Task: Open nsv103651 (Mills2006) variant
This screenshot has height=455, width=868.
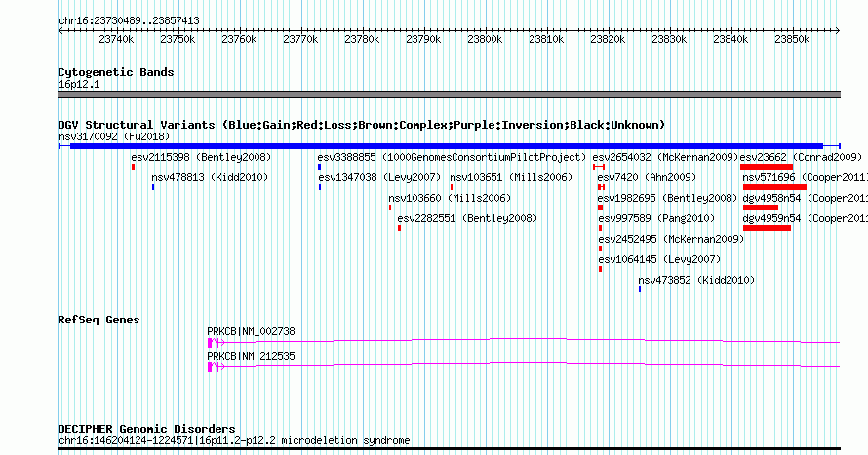Action: pyautogui.click(x=511, y=177)
